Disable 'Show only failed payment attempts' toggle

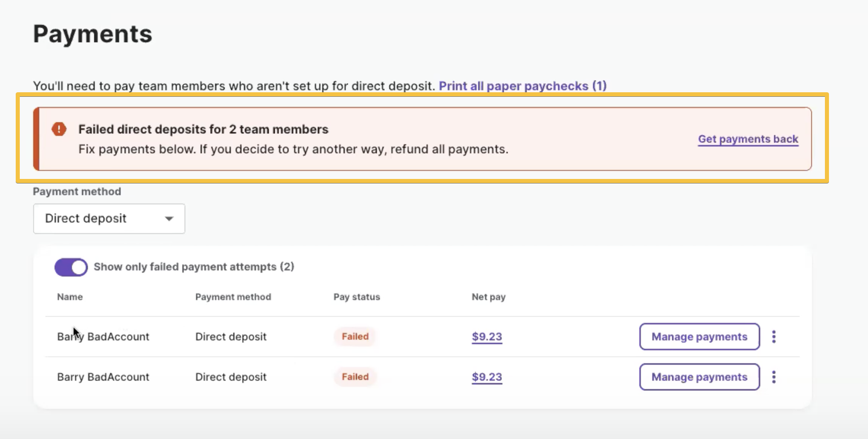(70, 267)
